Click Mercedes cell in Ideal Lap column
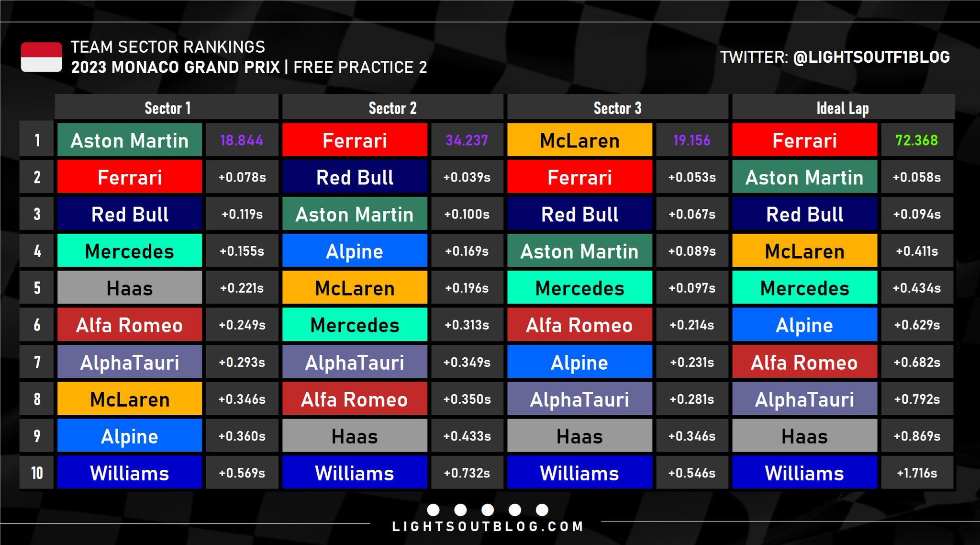 804,288
